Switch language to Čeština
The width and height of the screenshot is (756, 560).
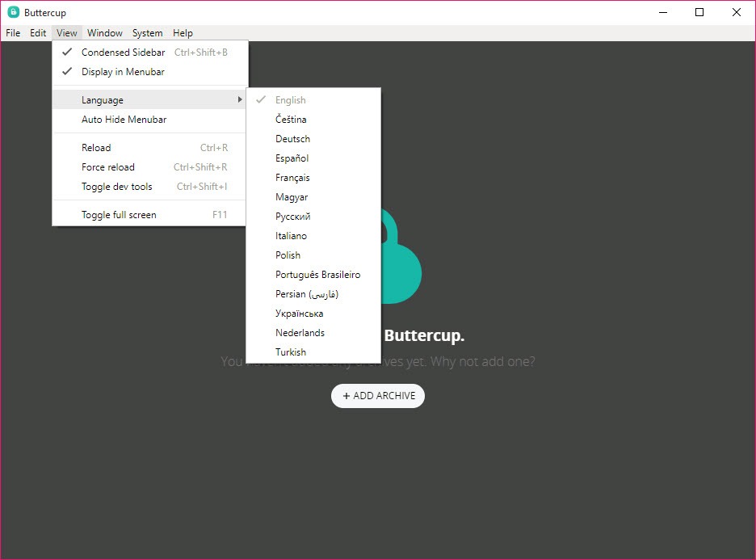click(313, 119)
